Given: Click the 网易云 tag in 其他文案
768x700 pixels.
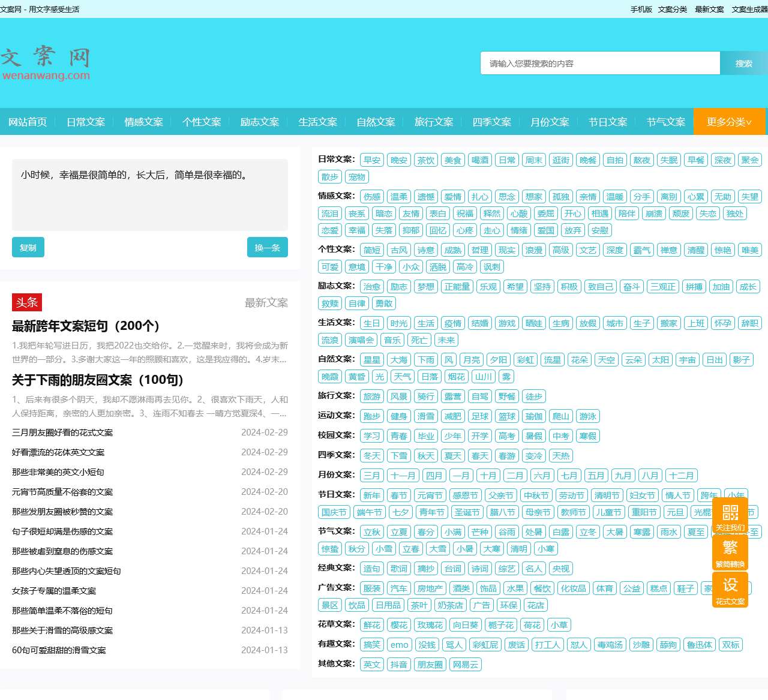Looking at the screenshot, I should click(465, 665).
